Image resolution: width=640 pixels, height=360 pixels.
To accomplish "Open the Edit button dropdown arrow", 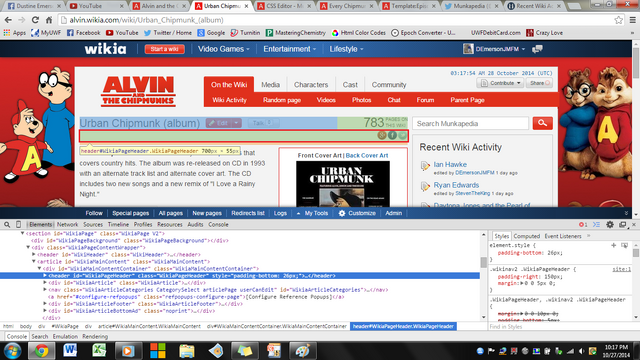I will click(x=236, y=123).
